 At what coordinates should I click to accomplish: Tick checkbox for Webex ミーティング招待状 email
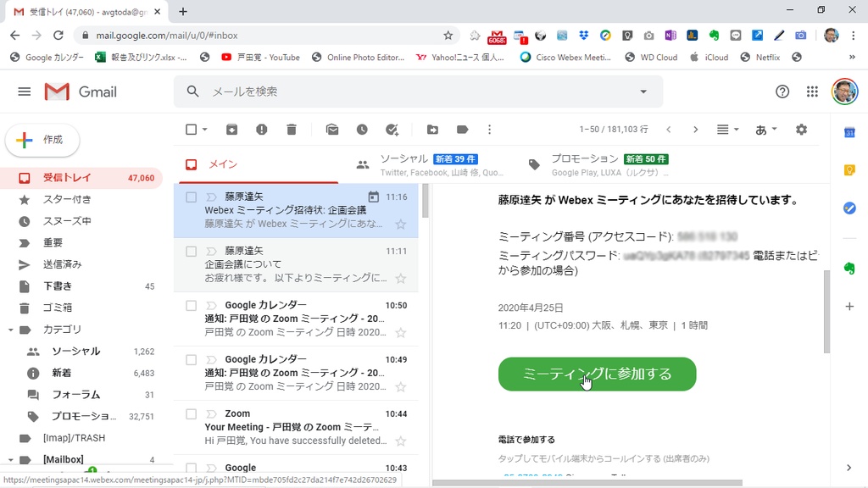191,197
